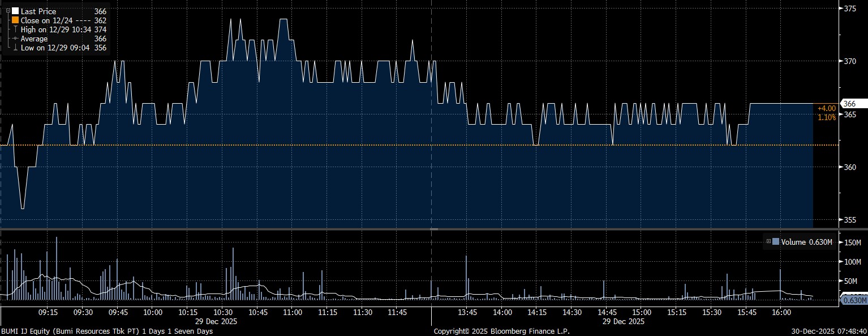Click the 1.10% percent change label
Viewport: 868px width, 336px height.
(827, 117)
